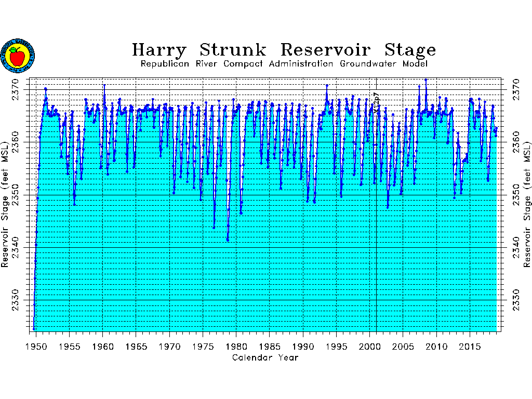The image size is (532, 399).
Task: Click the Calendar Year axis label
Action: point(265,357)
